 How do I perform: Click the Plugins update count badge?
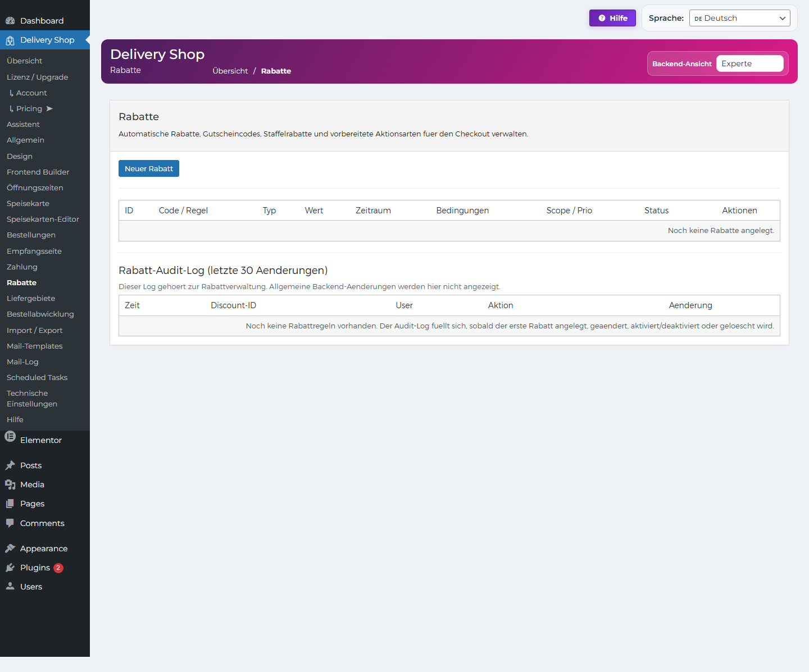pyautogui.click(x=58, y=568)
